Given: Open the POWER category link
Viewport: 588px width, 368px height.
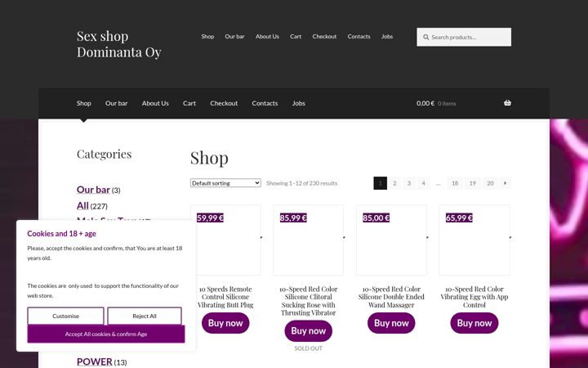Looking at the screenshot, I should [x=95, y=361].
